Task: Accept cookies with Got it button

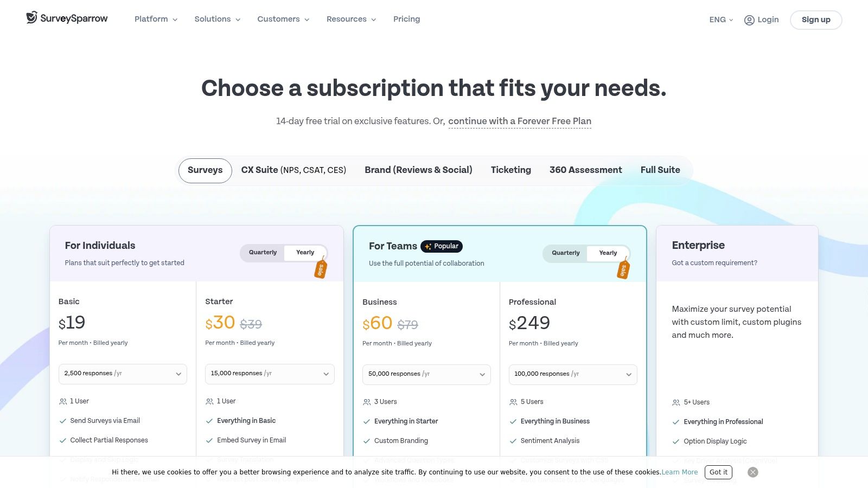Action: point(718,472)
